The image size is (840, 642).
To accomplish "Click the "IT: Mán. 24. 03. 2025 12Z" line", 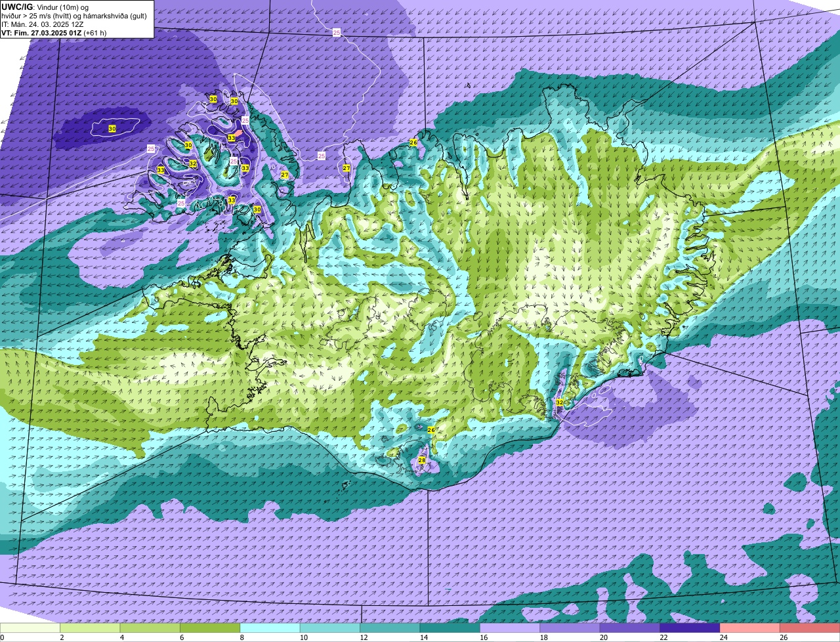I will click(x=41, y=24).
